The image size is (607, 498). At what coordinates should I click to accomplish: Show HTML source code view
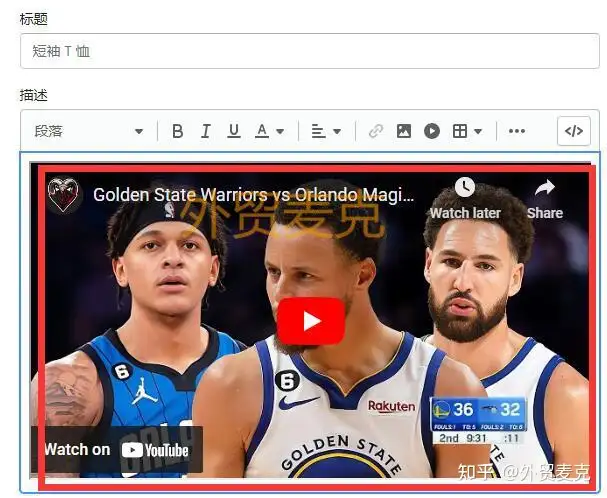coord(574,131)
